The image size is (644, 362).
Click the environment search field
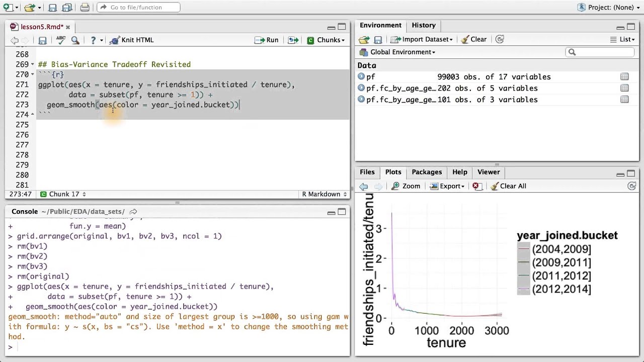(600, 52)
